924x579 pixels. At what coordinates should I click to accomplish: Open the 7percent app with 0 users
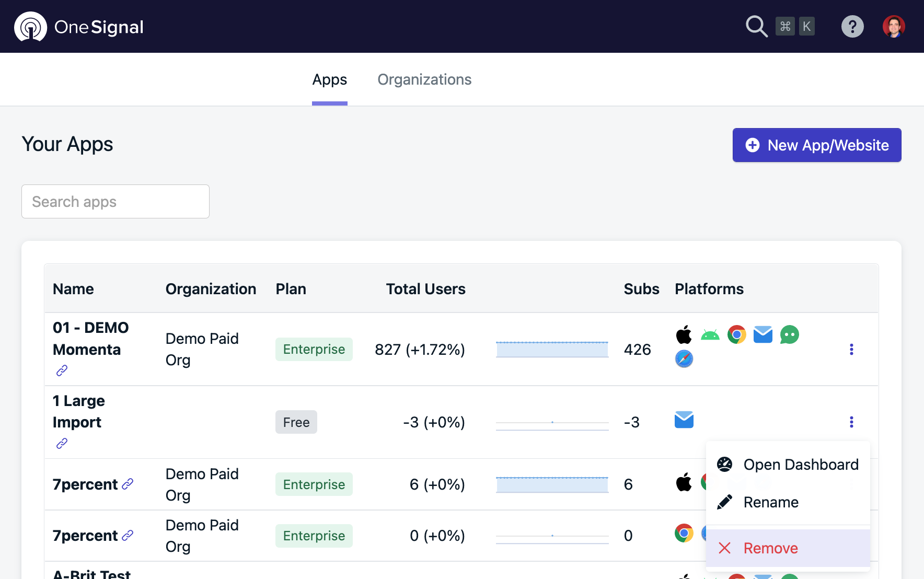click(85, 536)
